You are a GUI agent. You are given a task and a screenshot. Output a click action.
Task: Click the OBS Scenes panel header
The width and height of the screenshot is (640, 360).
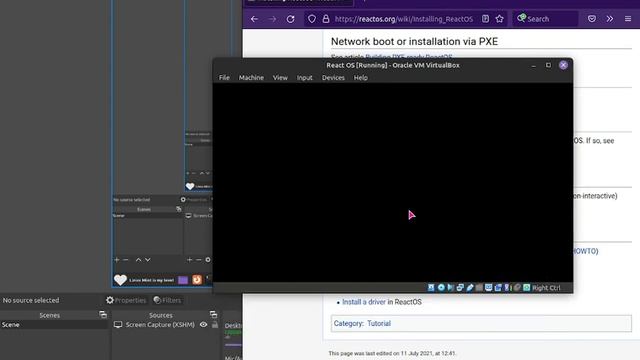tap(49, 315)
